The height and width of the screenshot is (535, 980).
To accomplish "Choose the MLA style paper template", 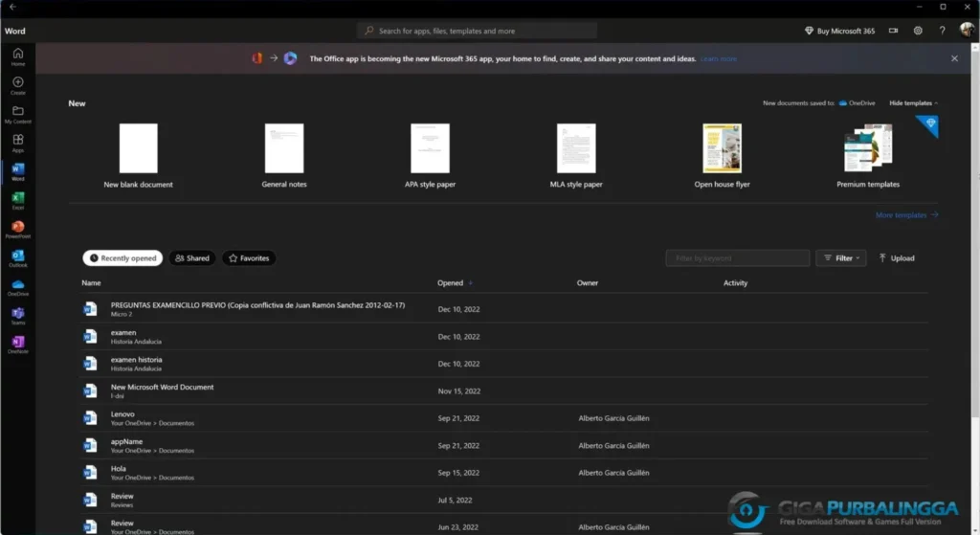I will pyautogui.click(x=576, y=156).
